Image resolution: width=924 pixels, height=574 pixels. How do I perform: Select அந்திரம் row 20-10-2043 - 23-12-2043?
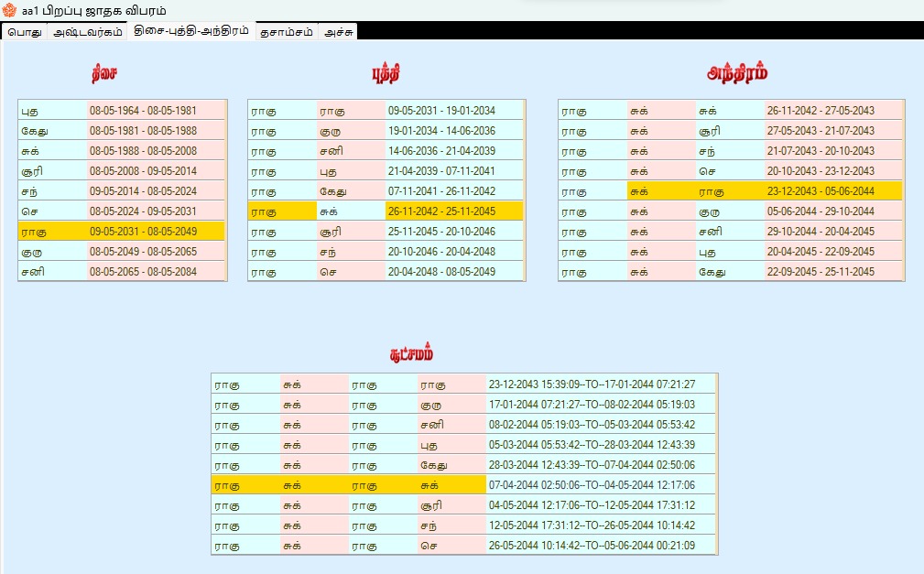[731, 171]
